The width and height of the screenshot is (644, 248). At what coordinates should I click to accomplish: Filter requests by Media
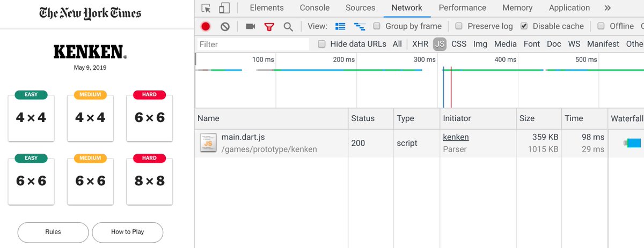pyautogui.click(x=506, y=44)
